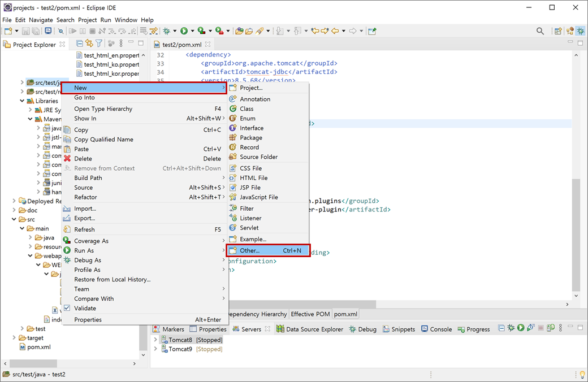The image size is (588, 382).
Task: Open the Help menu
Action: [147, 20]
